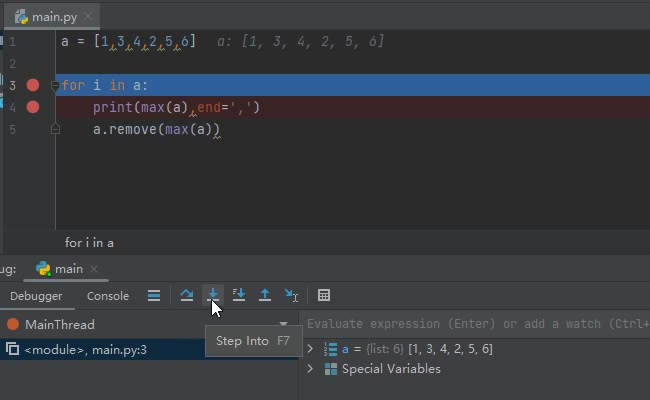Collapse the for loop fold marker
This screenshot has width=650, height=400.
56,86
